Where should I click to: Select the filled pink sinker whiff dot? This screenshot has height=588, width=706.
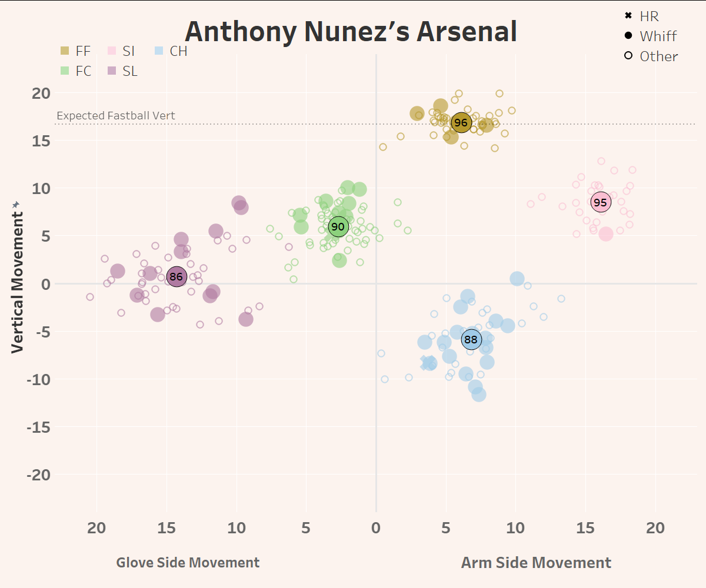click(606, 233)
